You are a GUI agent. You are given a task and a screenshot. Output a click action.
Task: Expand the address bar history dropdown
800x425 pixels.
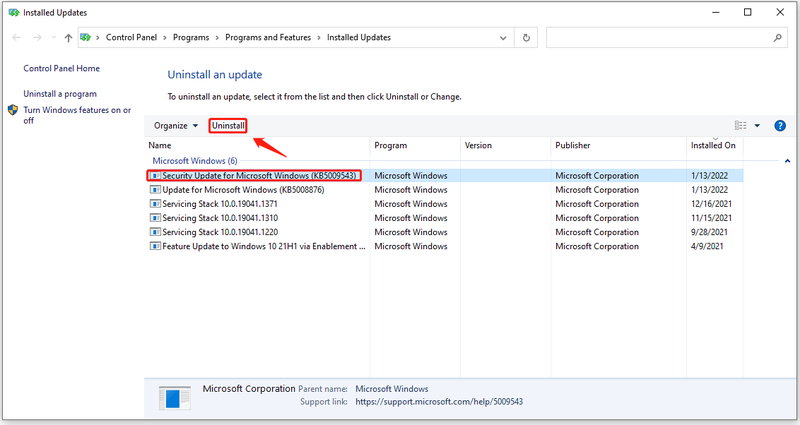coord(503,38)
